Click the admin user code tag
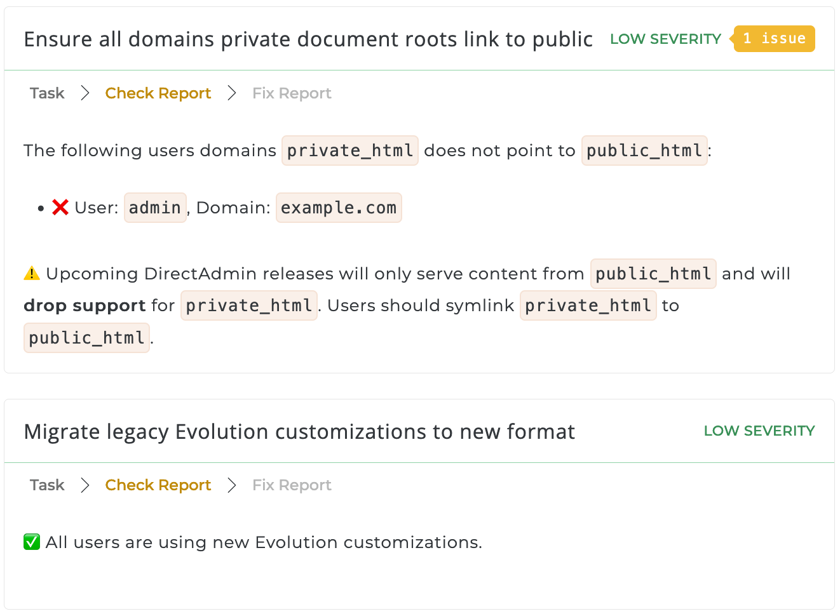 (x=155, y=208)
